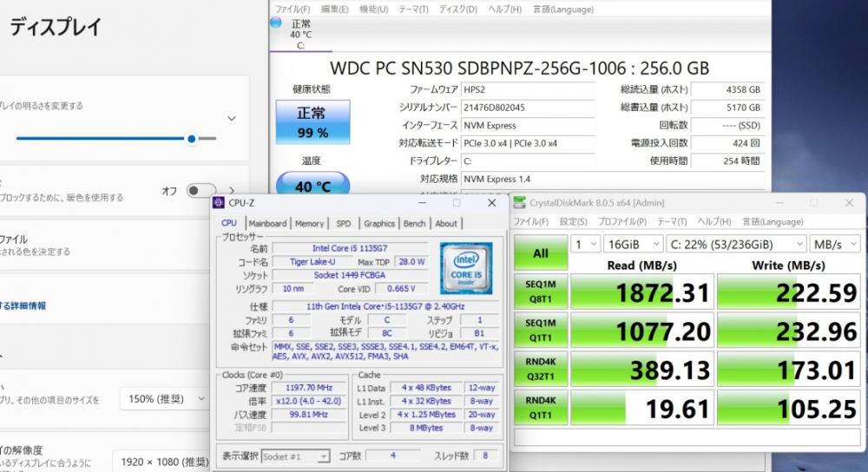Minimize the CrystalDiskMark window
This screenshot has width=868, height=472.
pos(779,203)
